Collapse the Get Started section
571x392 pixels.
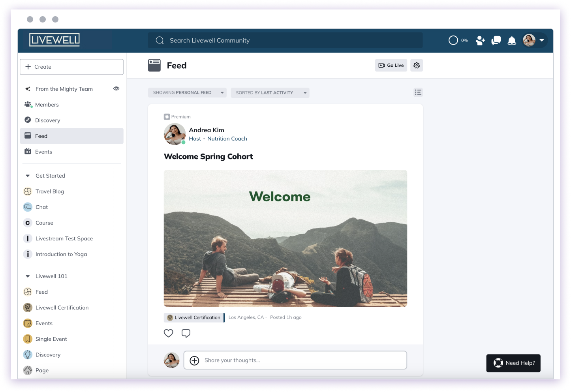(x=27, y=175)
